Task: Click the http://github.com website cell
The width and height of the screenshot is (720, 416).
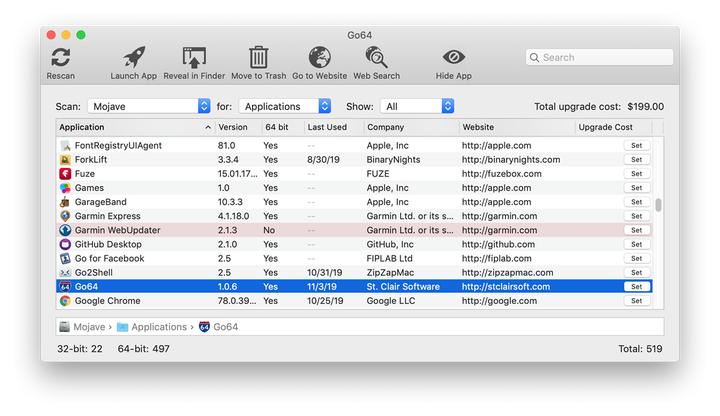Action: coord(498,244)
